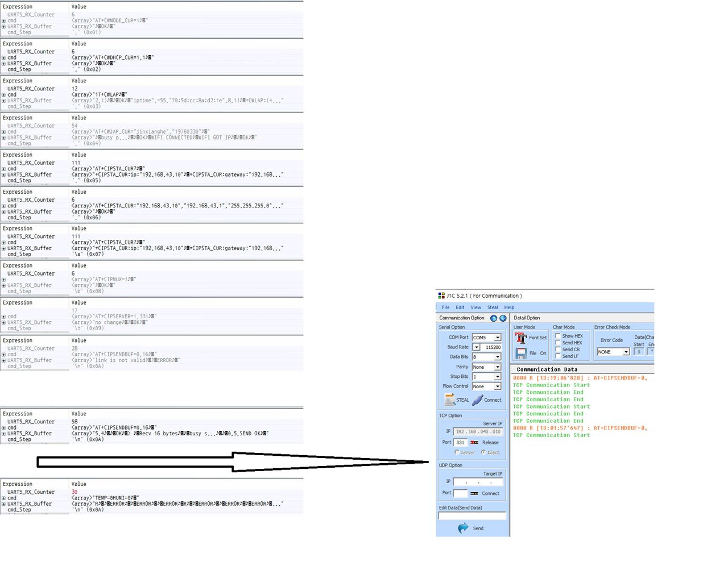The width and height of the screenshot is (728, 570).
Task: Click the TCP Release connector icon
Action: tap(474, 442)
